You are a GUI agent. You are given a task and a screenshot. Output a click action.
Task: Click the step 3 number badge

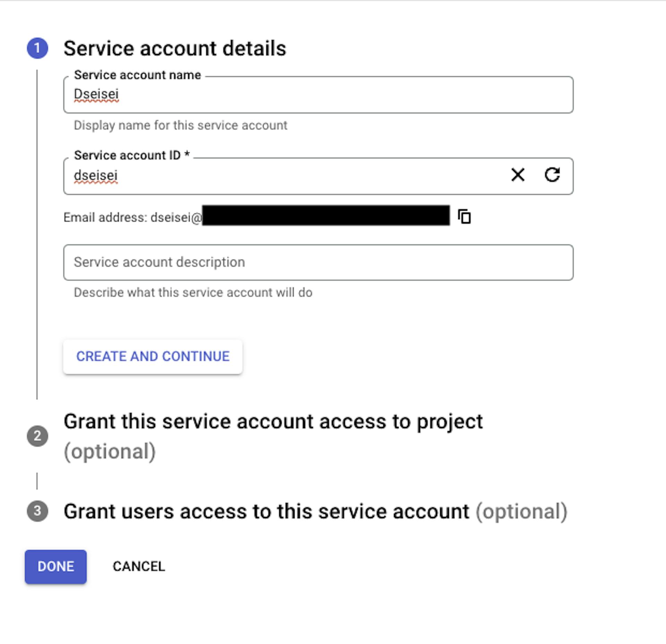click(x=37, y=511)
